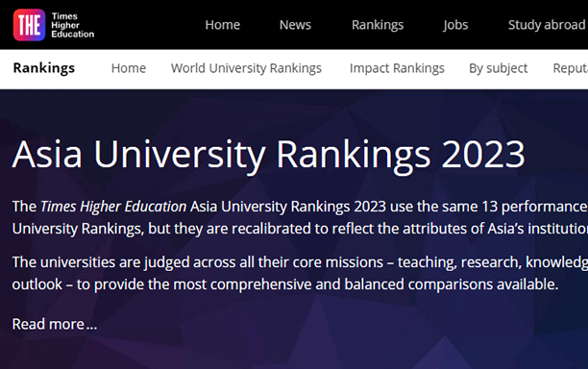Select the By subject tab

click(499, 68)
